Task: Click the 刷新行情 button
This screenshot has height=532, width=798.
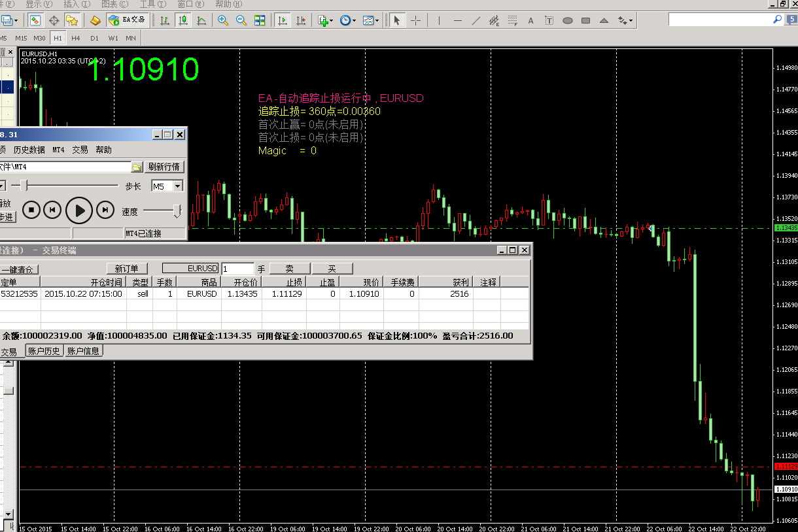Action: 164,167
